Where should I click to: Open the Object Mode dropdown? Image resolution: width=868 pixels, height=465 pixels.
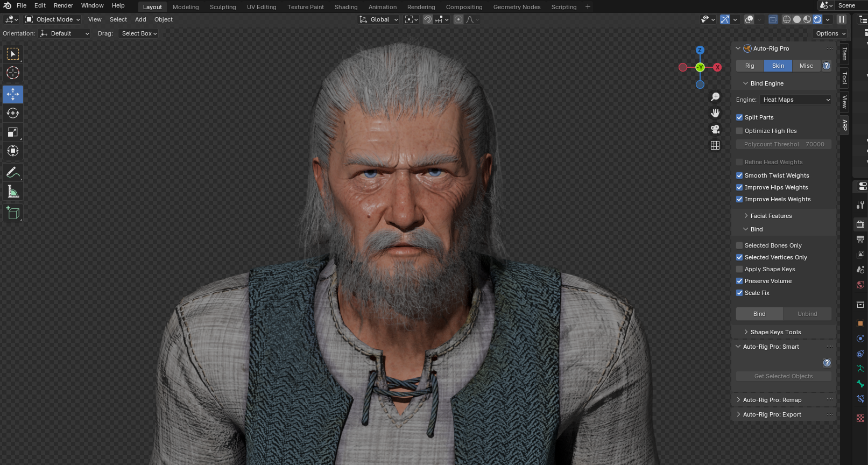(x=53, y=19)
